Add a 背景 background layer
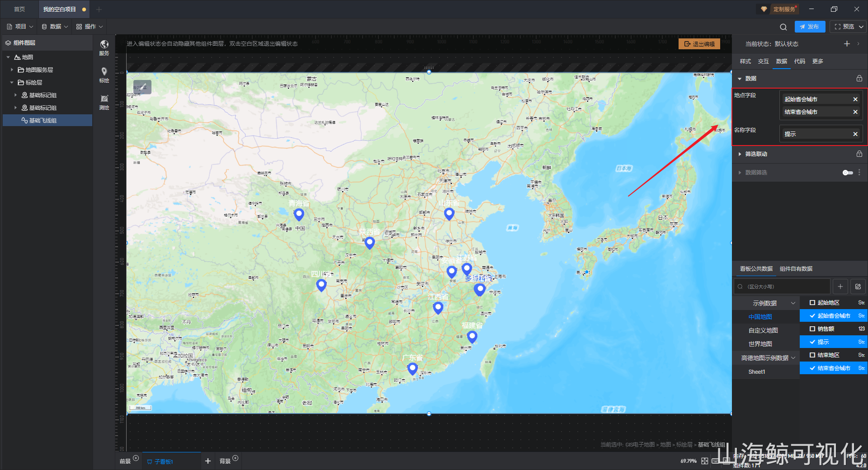Image resolution: width=868 pixels, height=470 pixels. 235,458
